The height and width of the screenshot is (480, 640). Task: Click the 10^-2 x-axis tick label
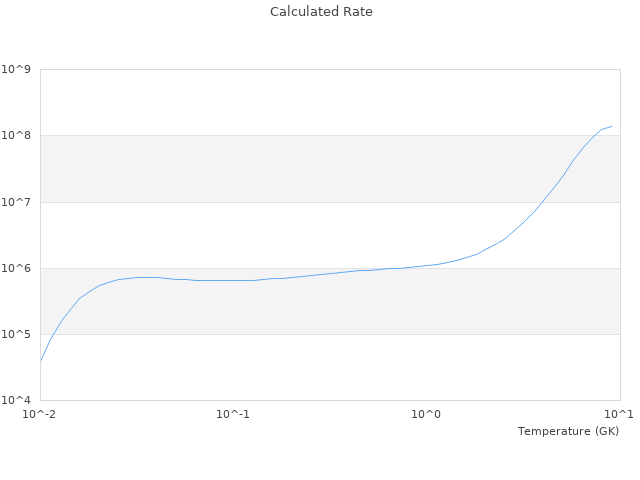40,414
